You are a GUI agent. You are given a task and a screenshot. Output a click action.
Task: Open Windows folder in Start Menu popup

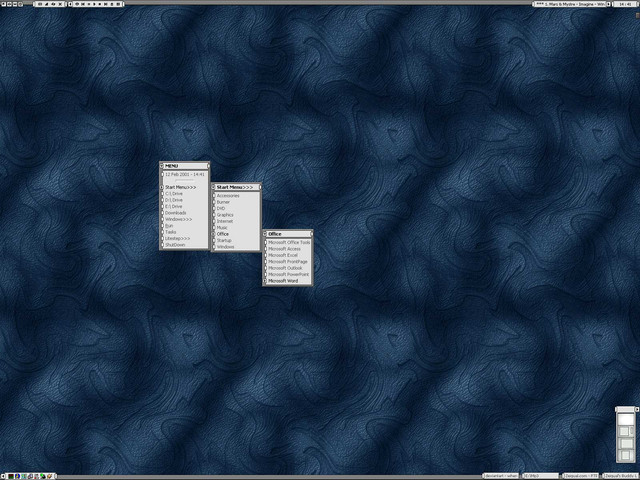point(236,247)
